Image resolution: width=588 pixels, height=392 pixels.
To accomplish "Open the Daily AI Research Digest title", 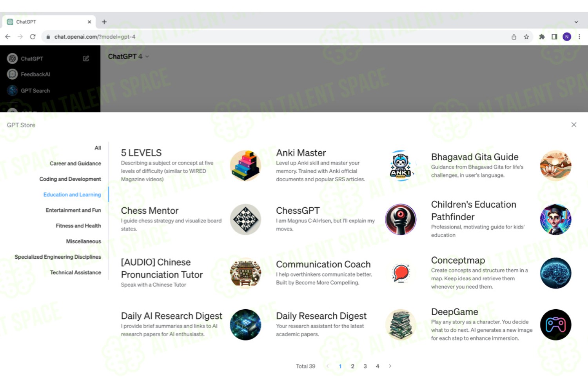I will coord(172,316).
